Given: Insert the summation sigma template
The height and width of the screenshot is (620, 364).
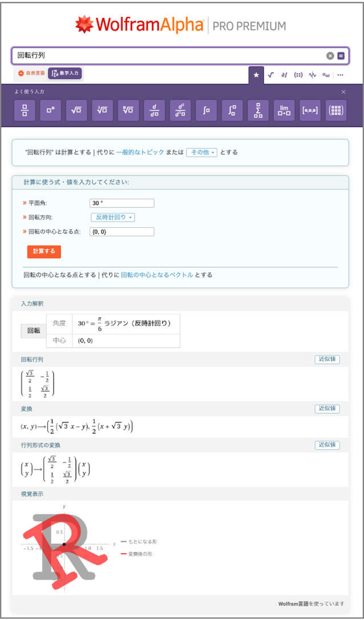Looking at the screenshot, I should (x=258, y=110).
